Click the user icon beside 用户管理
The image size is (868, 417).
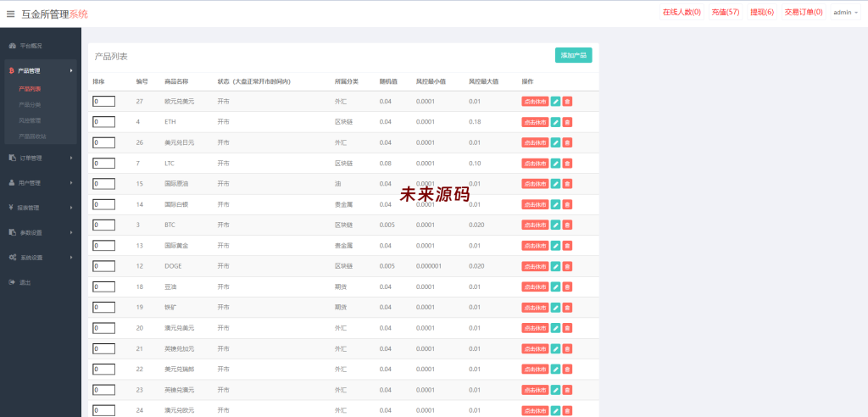pos(12,183)
